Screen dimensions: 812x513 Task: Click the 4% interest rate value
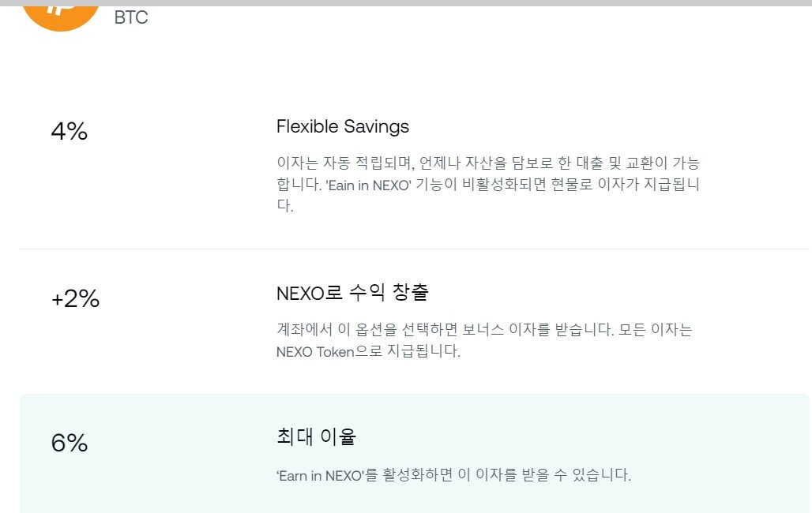tap(70, 131)
